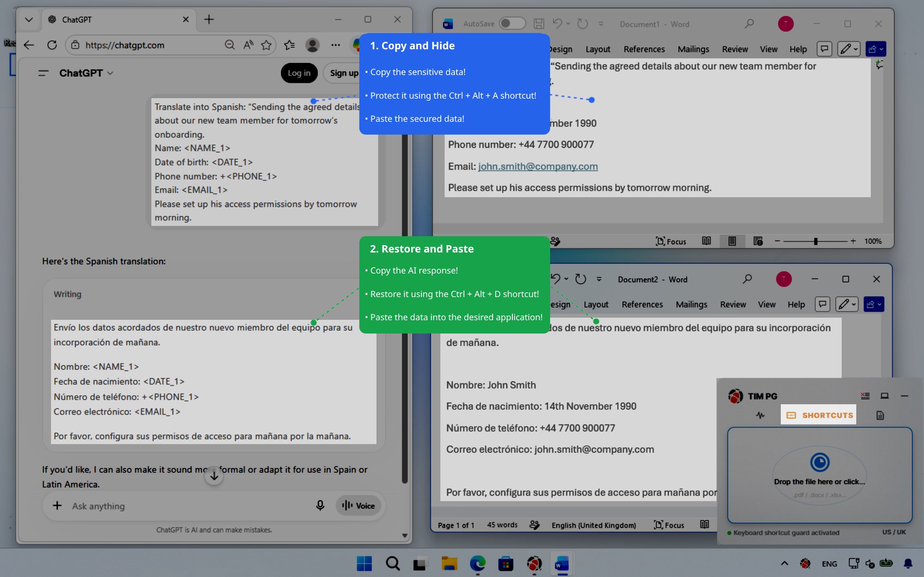The height and width of the screenshot is (577, 924).
Task: Click the zoom out magnifier in address bar
Action: [x=229, y=45]
